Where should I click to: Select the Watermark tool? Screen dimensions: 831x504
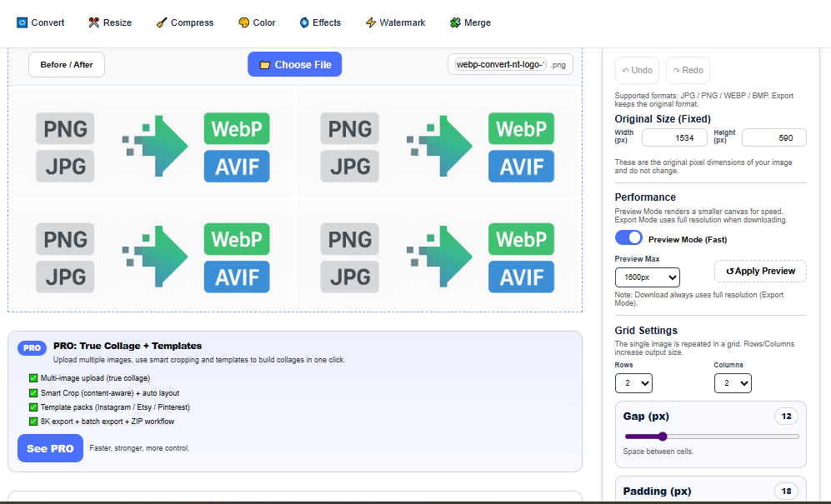[x=395, y=22]
